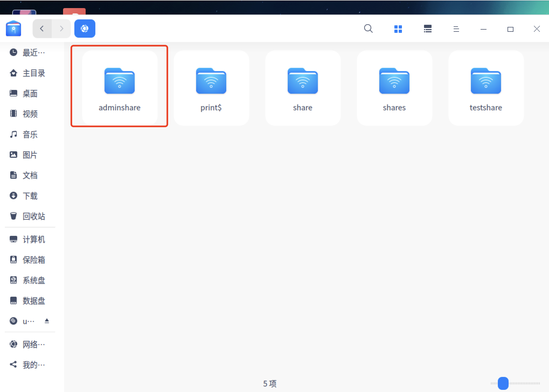Open Recent files in sidebar
The height and width of the screenshot is (392, 549).
30,52
